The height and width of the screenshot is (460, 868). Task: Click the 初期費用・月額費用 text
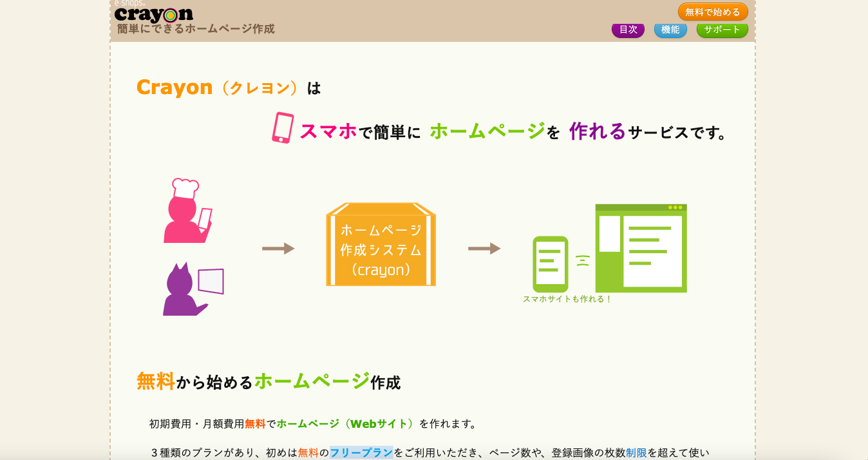click(197, 424)
